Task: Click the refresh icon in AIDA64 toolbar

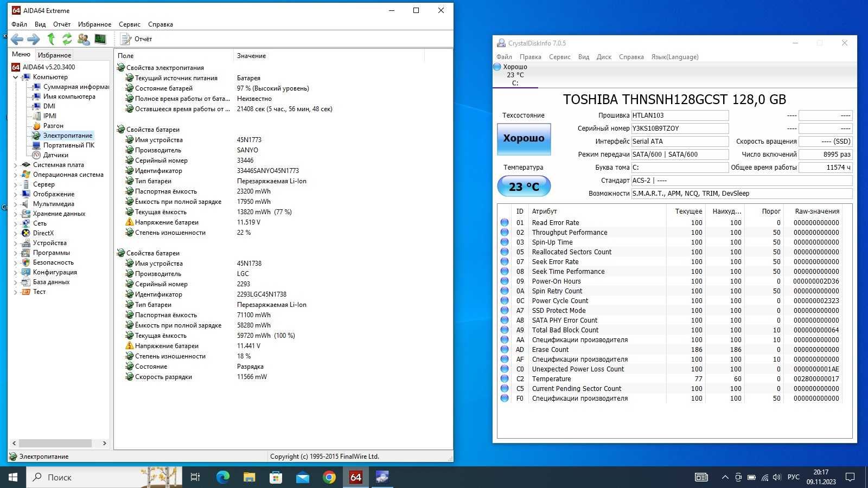Action: (x=67, y=39)
